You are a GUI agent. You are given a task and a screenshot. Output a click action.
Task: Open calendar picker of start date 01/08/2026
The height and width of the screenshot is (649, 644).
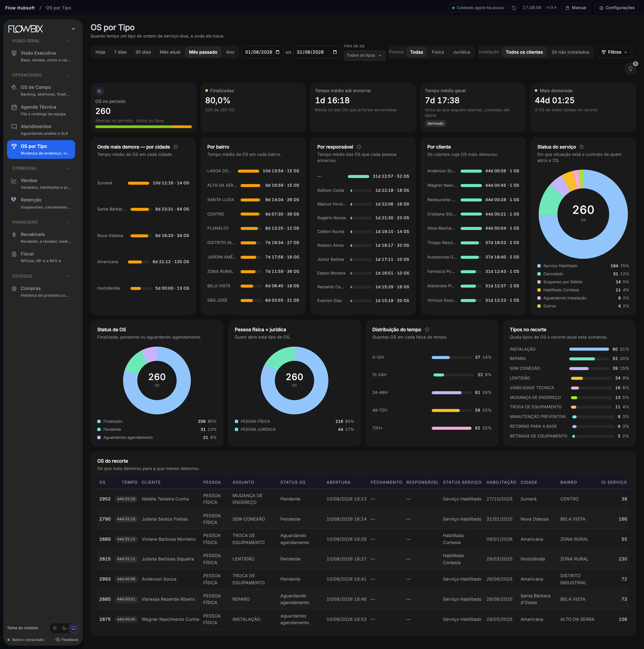tap(277, 52)
